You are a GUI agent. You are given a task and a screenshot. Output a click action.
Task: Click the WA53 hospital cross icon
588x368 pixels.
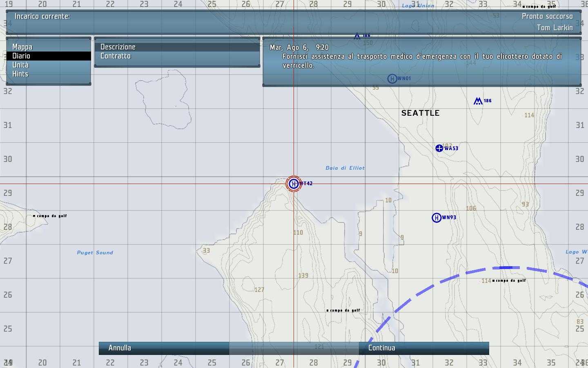(x=439, y=148)
